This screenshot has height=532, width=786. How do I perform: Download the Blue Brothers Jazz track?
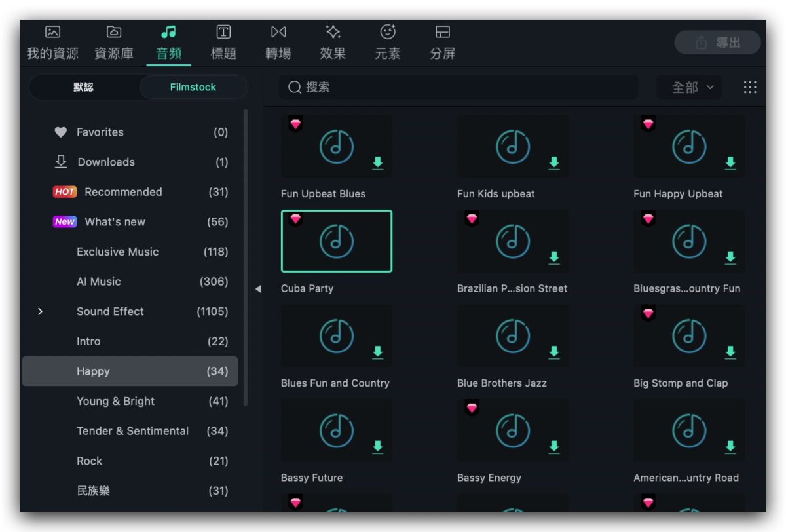(554, 352)
